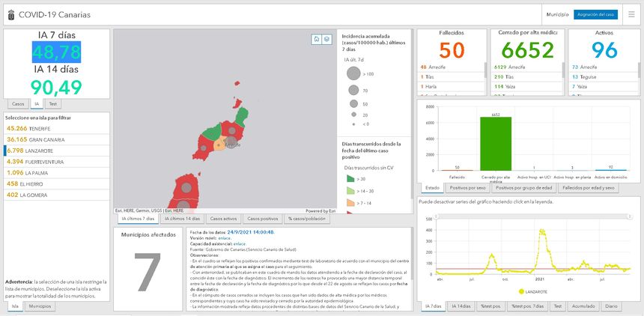Toggle the LANZAROTE series in chart legend
This screenshot has height=316, width=644.
532,291
